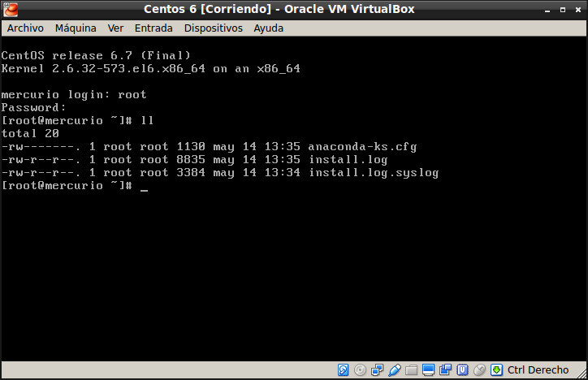Click the network adapters status icon
The width and height of the screenshot is (588, 380).
pyautogui.click(x=378, y=370)
